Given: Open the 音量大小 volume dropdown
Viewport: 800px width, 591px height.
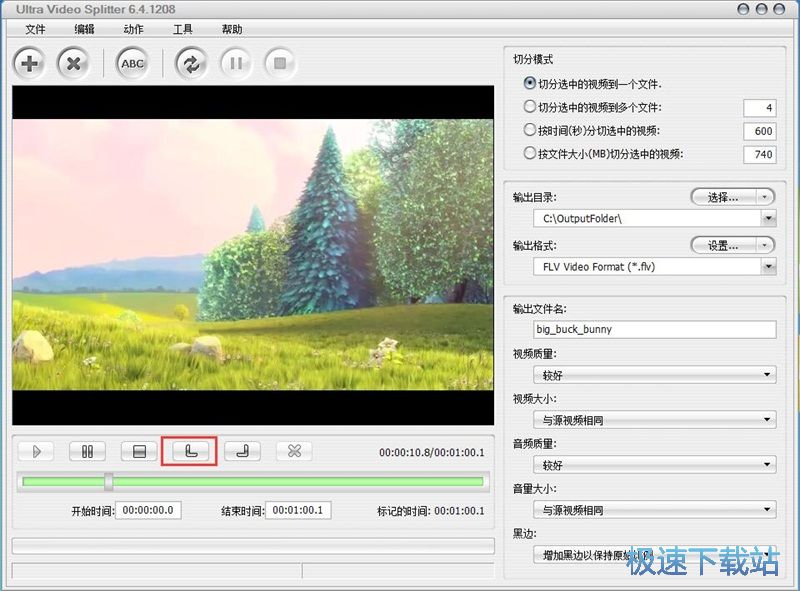Looking at the screenshot, I should click(655, 510).
